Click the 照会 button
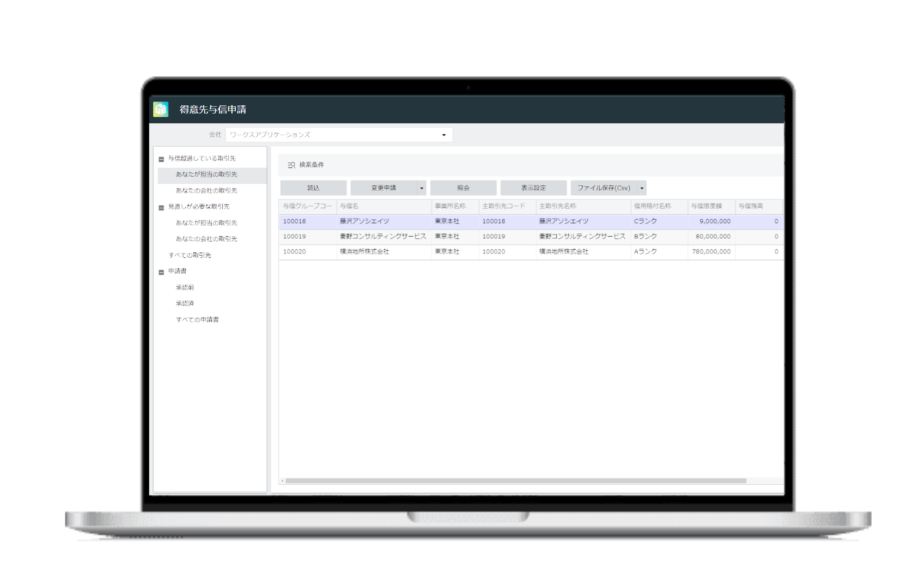The height and width of the screenshot is (573, 924). tap(463, 188)
